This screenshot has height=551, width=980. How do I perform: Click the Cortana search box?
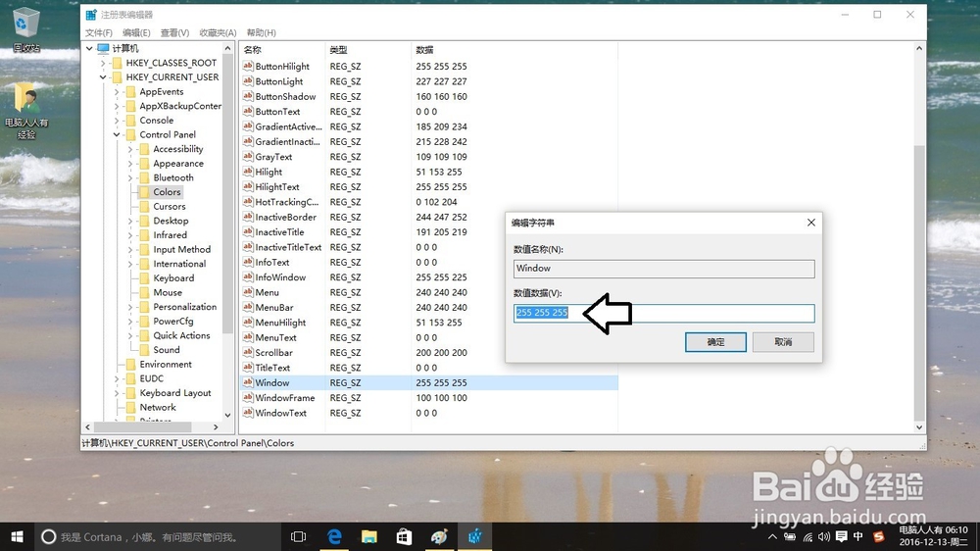[158, 536]
